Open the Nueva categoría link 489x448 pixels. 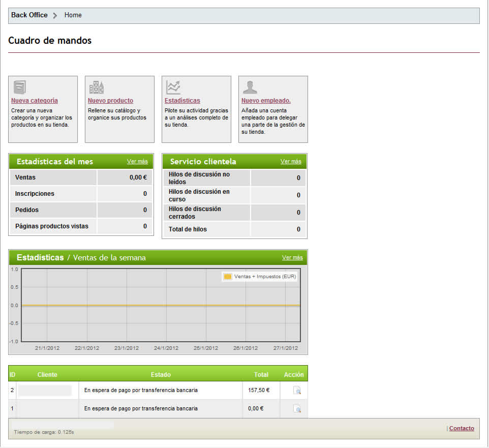34,101
